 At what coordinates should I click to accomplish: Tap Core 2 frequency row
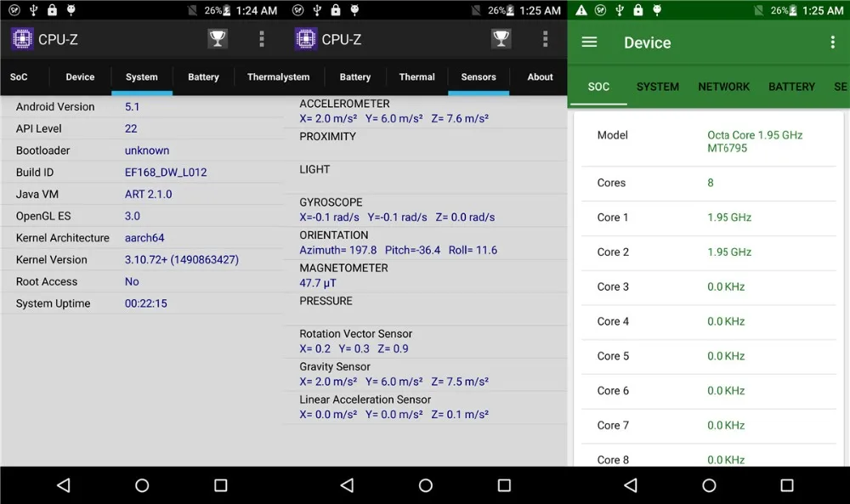coord(709,252)
